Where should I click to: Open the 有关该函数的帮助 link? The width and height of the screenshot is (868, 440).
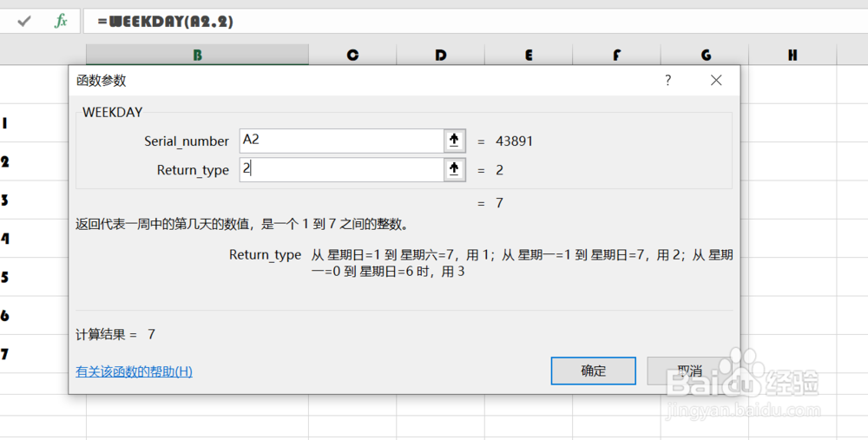pyautogui.click(x=134, y=371)
